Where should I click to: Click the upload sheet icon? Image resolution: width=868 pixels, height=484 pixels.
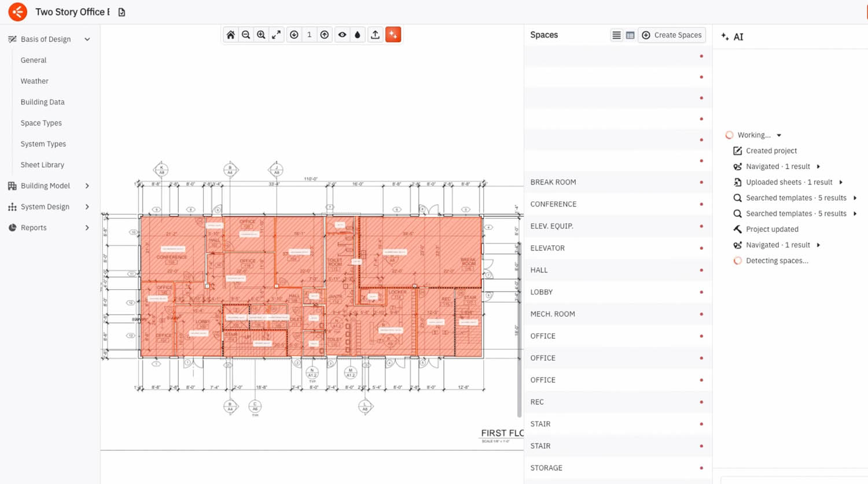(375, 35)
